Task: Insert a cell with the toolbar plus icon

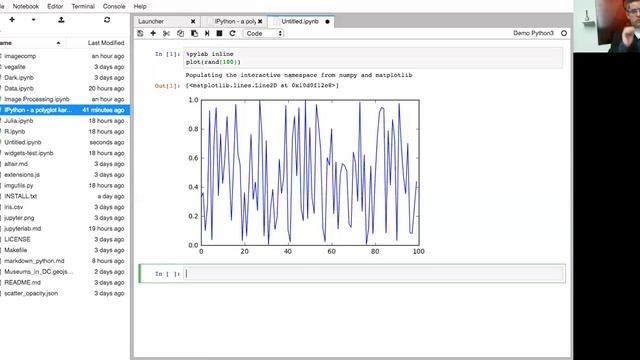Action: (x=153, y=33)
